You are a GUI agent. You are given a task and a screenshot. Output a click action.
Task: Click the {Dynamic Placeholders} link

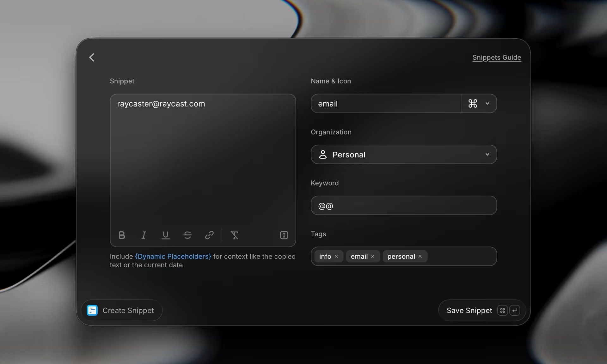click(x=173, y=256)
